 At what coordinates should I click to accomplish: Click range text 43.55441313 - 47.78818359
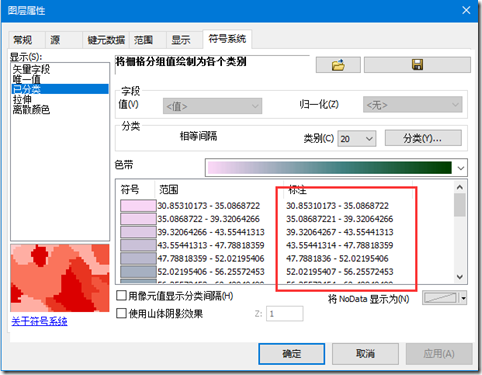tap(211, 245)
